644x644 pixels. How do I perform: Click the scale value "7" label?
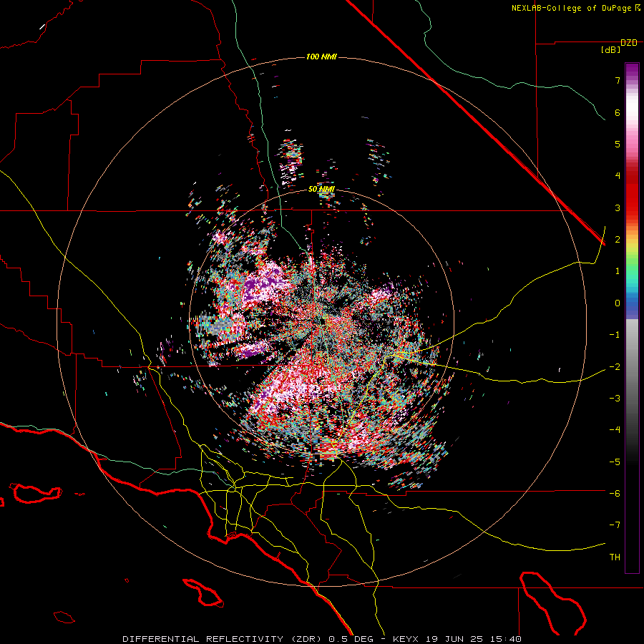[x=618, y=80]
